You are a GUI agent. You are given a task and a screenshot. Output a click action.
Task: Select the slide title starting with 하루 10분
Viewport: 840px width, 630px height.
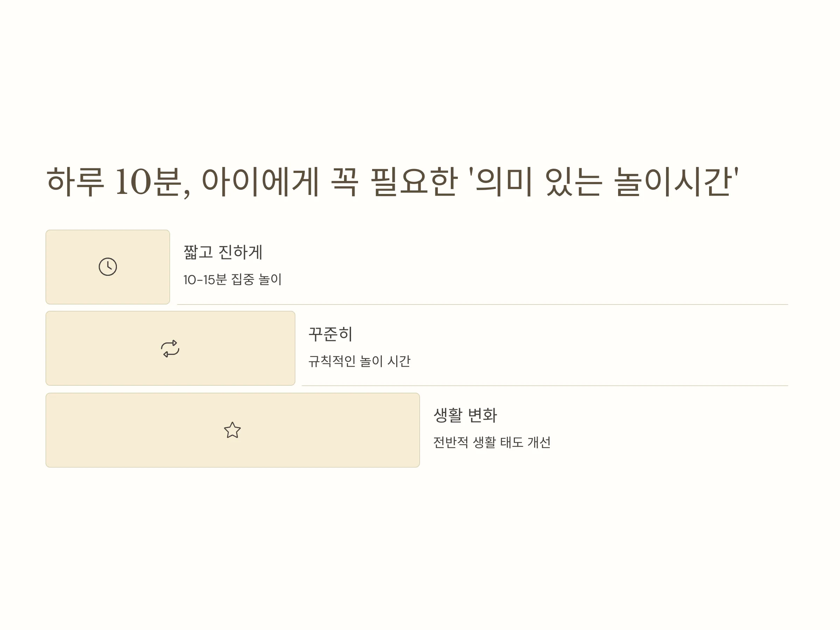pyautogui.click(x=392, y=182)
